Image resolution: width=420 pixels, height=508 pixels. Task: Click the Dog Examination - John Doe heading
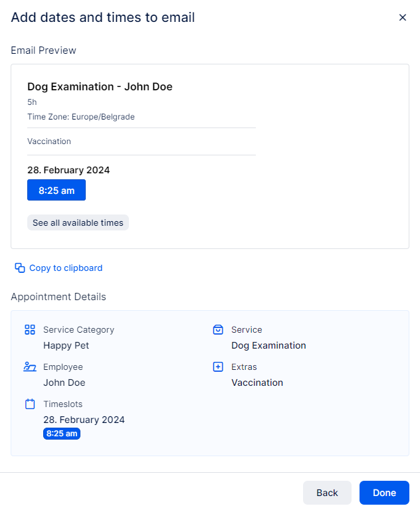tap(100, 87)
